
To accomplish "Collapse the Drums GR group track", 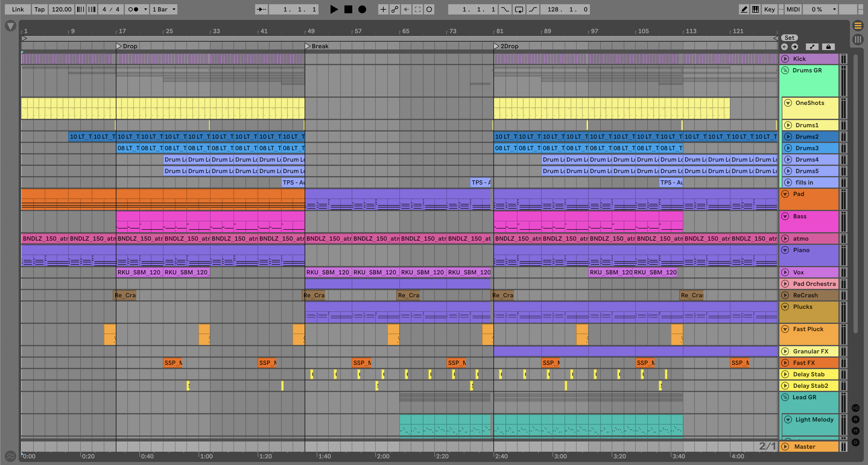I will [785, 71].
